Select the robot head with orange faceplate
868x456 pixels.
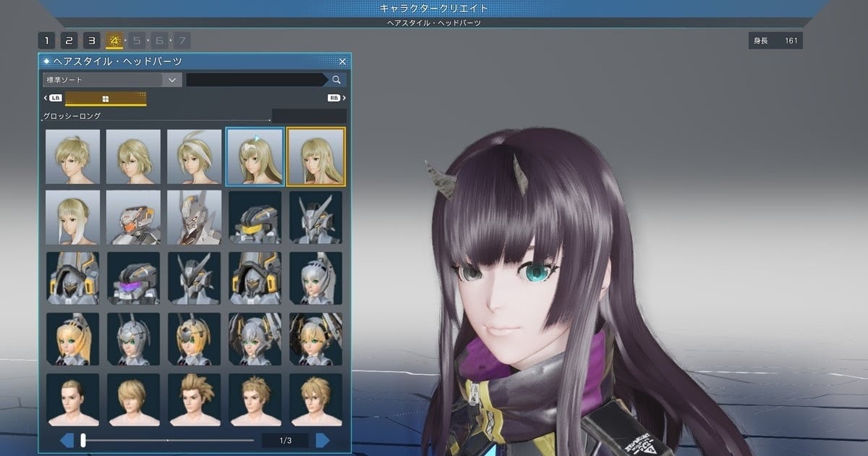click(133, 217)
